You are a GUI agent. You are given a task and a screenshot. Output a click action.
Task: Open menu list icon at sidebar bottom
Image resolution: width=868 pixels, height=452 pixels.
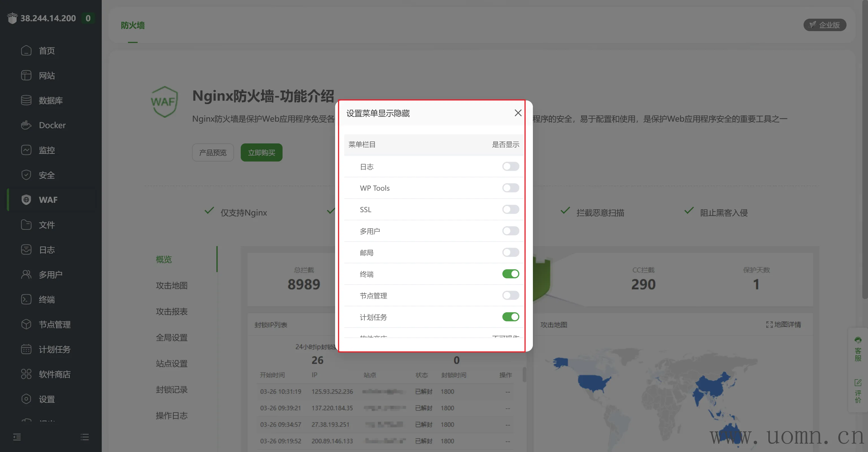[x=84, y=437]
